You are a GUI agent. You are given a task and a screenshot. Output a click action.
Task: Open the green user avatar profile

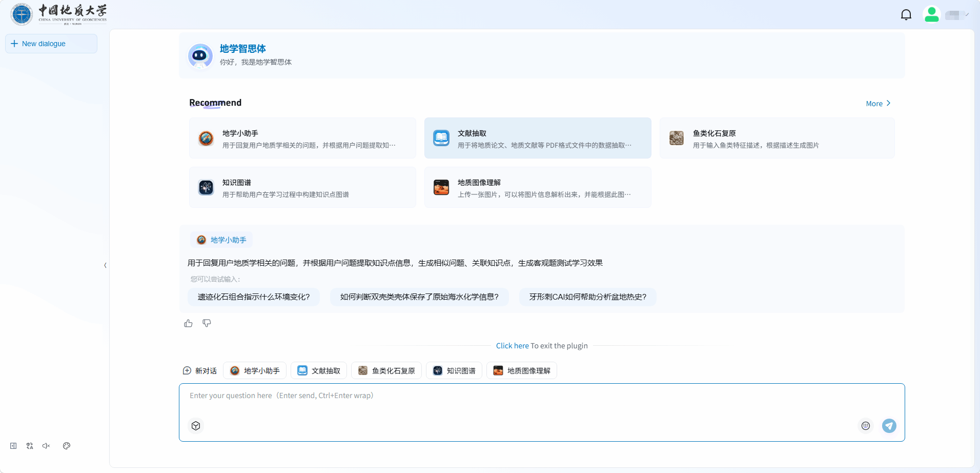[x=931, y=14]
